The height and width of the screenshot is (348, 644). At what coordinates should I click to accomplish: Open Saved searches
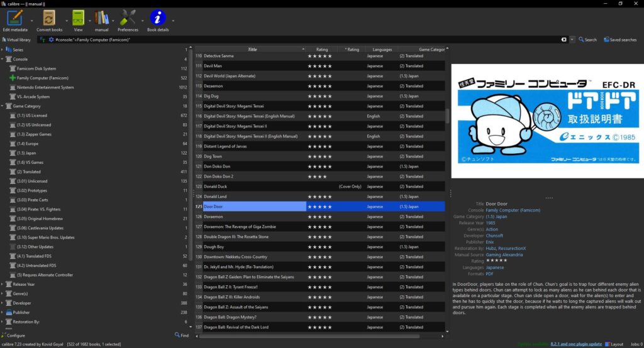(620, 40)
